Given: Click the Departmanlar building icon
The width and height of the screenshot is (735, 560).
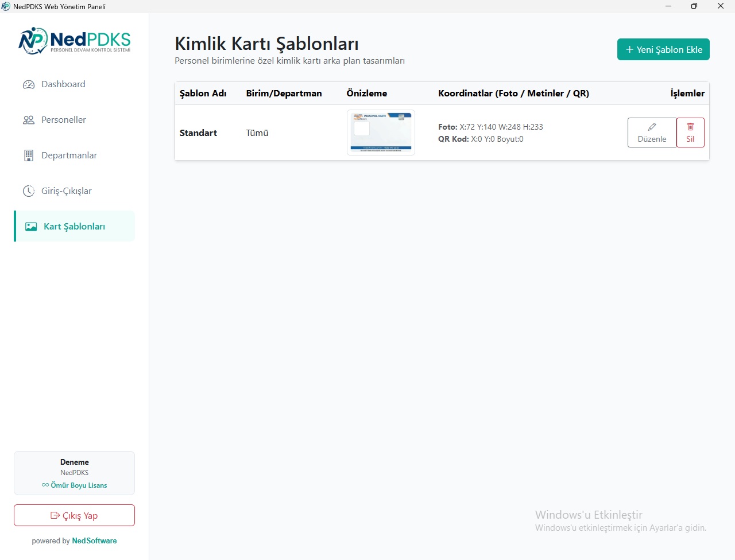Looking at the screenshot, I should click(29, 155).
